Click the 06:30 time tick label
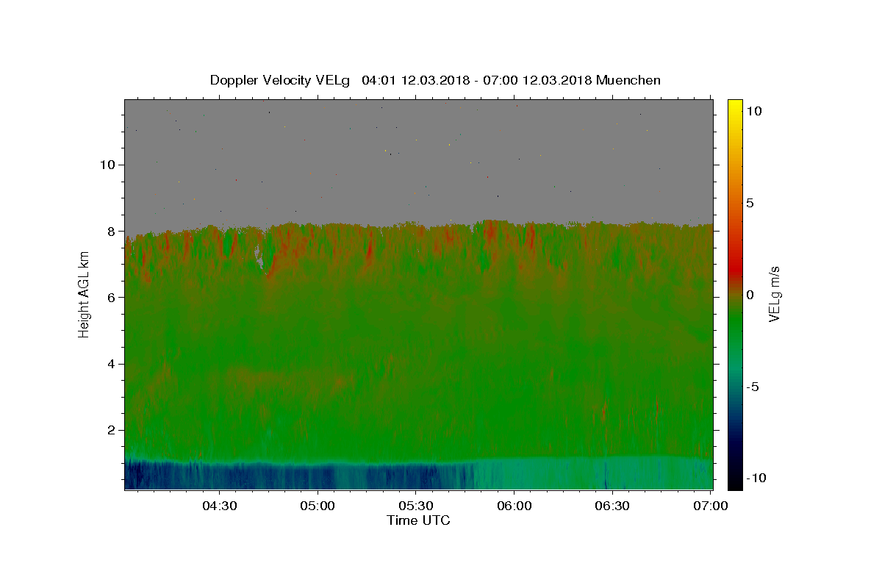The image size is (882, 588). [x=612, y=506]
